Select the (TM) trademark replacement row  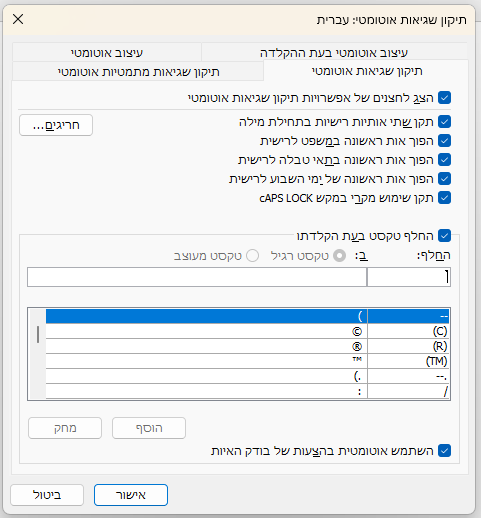pos(247,361)
